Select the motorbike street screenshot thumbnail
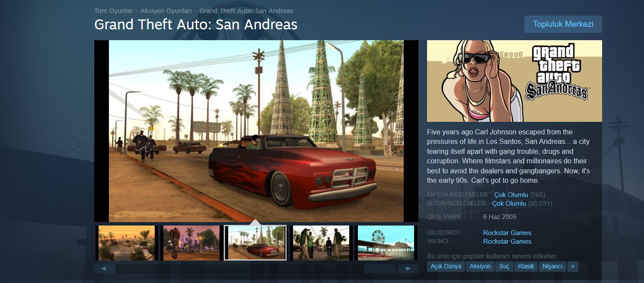Viewport: 644px width, 283px height. 191,243
